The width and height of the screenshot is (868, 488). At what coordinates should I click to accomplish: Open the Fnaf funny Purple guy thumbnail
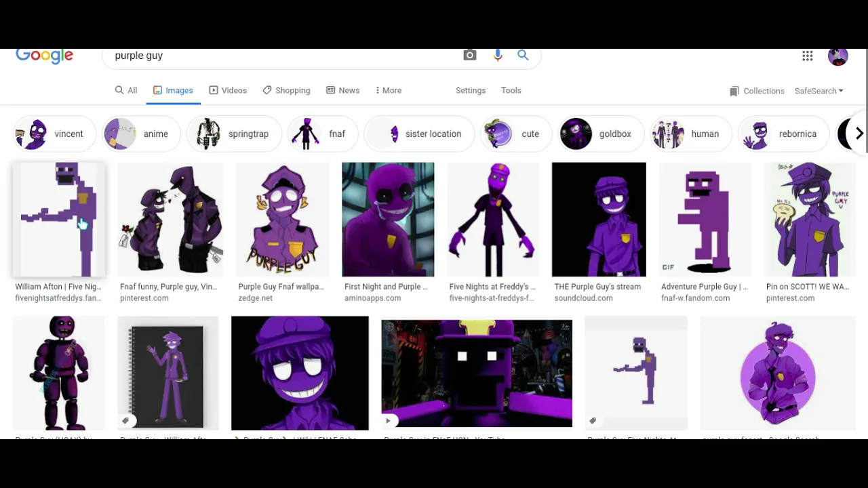pos(170,220)
